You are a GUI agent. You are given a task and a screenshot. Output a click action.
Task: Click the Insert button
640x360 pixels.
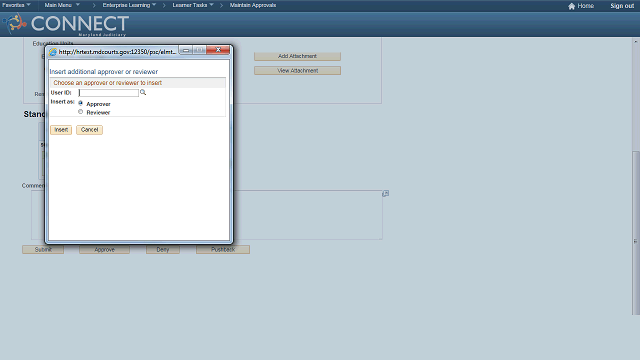point(61,130)
